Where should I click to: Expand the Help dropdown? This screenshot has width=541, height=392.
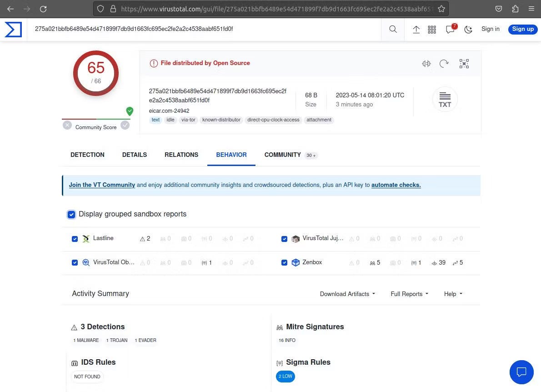[453, 294]
